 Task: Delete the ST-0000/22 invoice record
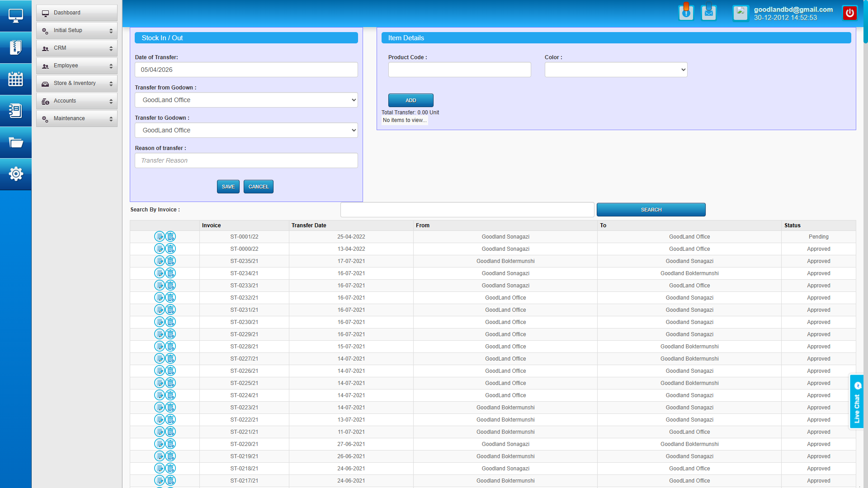[170, 249]
